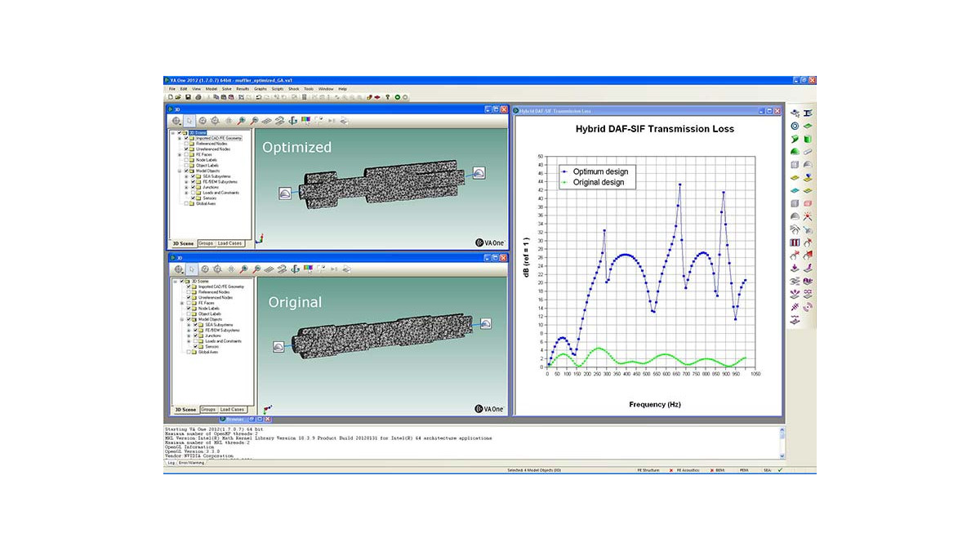
Task: Open the File menu
Action: click(x=171, y=88)
